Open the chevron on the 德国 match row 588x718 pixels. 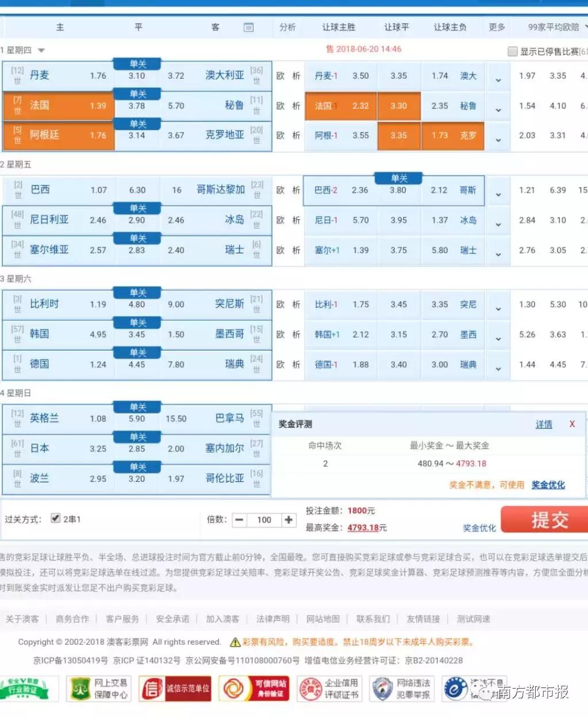498,367
